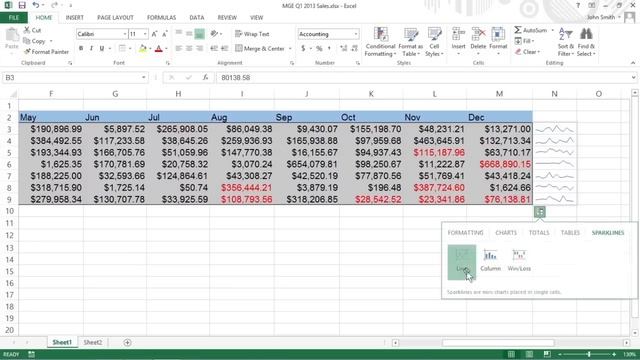
Task: Click the Quick Analysis button below the table
Action: click(x=540, y=211)
